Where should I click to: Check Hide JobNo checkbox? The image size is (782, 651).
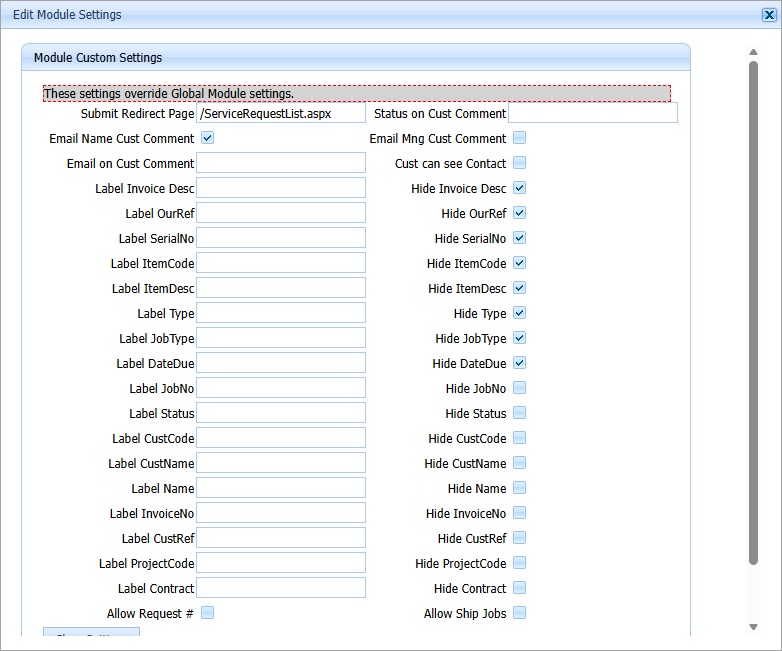[520, 388]
